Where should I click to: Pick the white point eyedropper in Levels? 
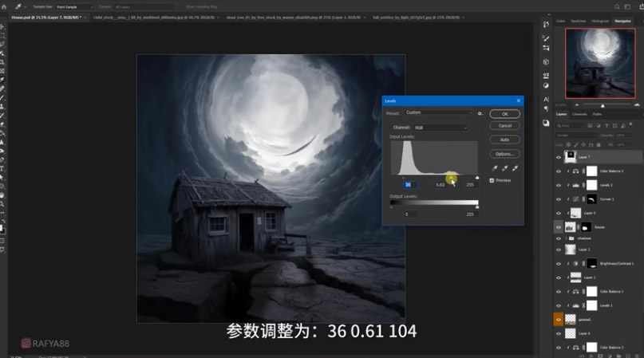pyautogui.click(x=515, y=169)
